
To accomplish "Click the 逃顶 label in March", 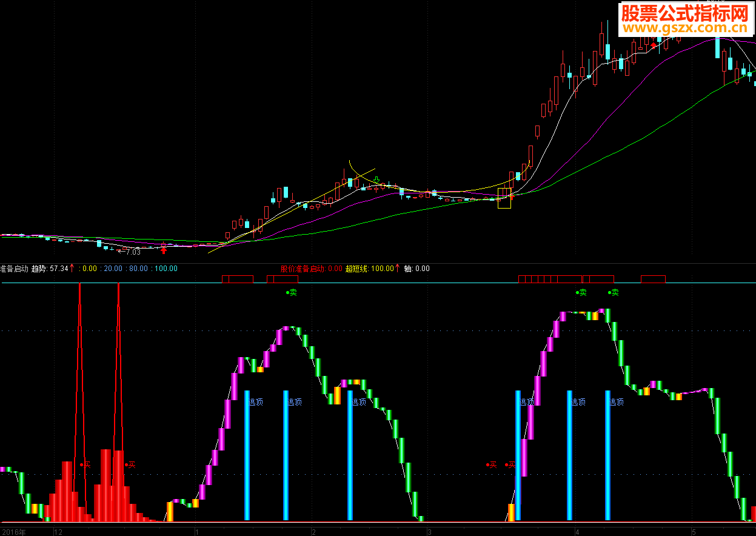I will [x=526, y=402].
